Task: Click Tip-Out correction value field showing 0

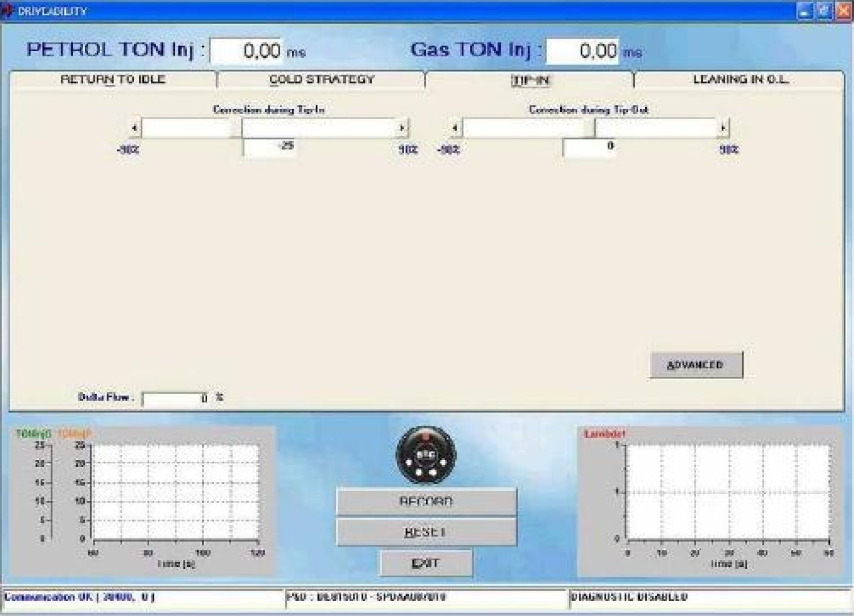Action: (590, 147)
